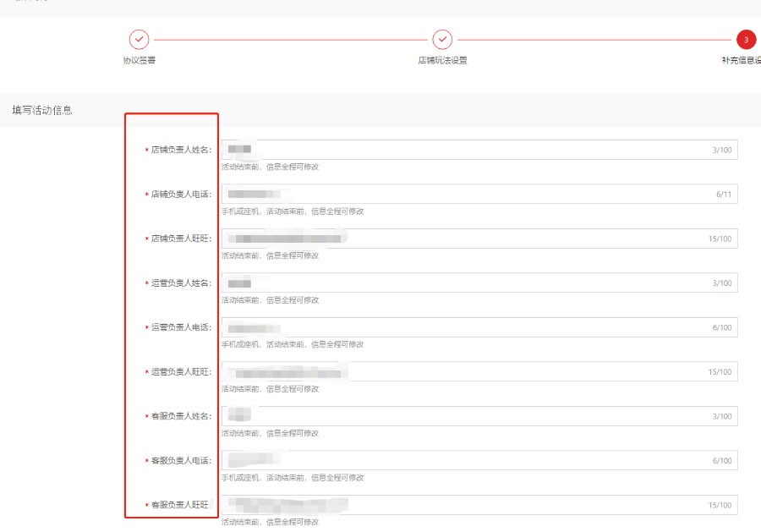Edit the 运营负责人旺旺 input field
Viewport: 761px width, 532px height.
(x=479, y=371)
